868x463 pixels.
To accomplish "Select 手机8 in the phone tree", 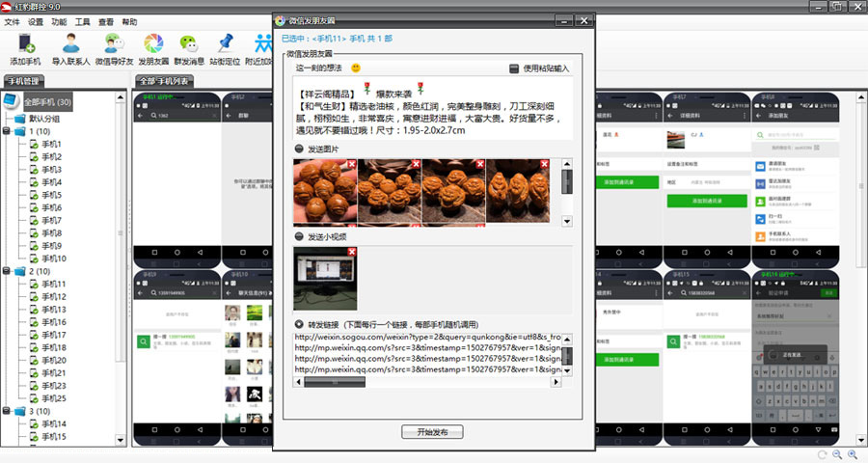I will [x=51, y=233].
